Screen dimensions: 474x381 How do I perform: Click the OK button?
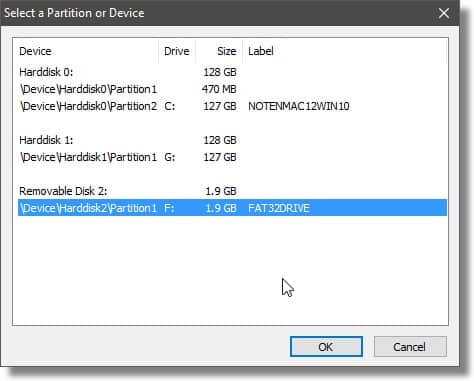(326, 347)
